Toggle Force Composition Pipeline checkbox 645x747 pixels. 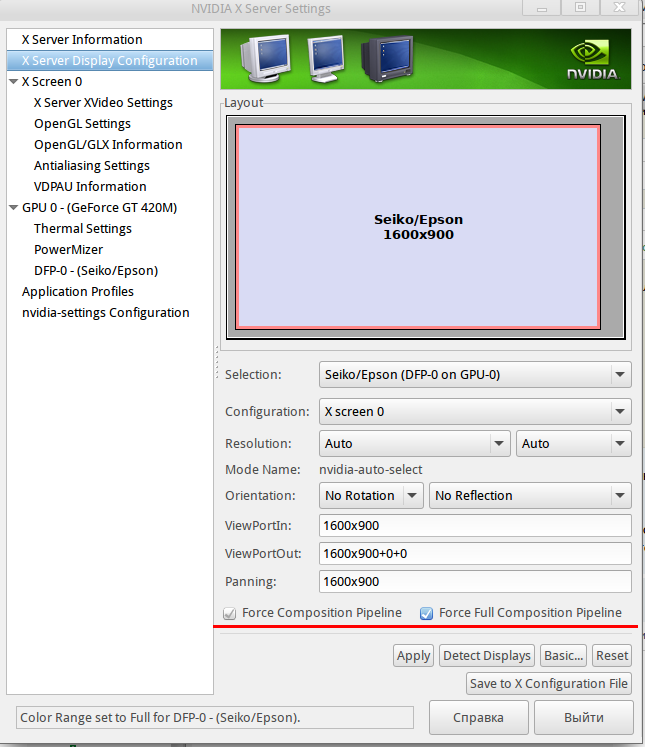230,613
